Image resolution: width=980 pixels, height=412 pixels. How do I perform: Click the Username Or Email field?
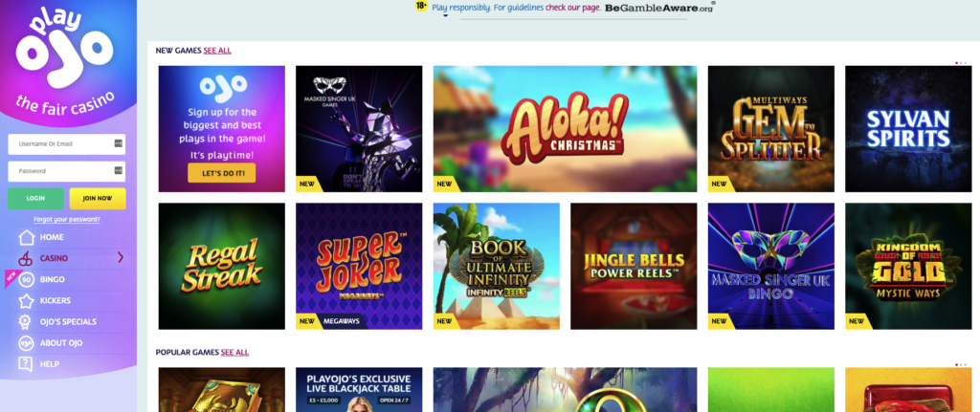pyautogui.click(x=66, y=144)
